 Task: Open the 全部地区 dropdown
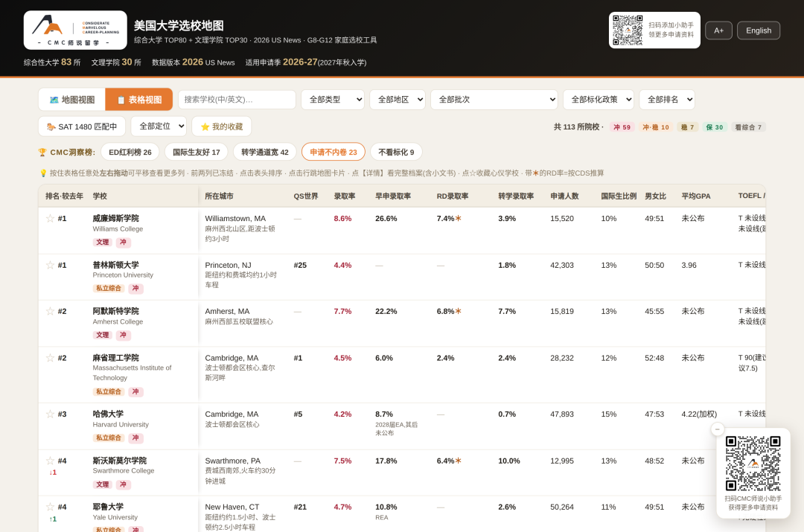pos(398,100)
